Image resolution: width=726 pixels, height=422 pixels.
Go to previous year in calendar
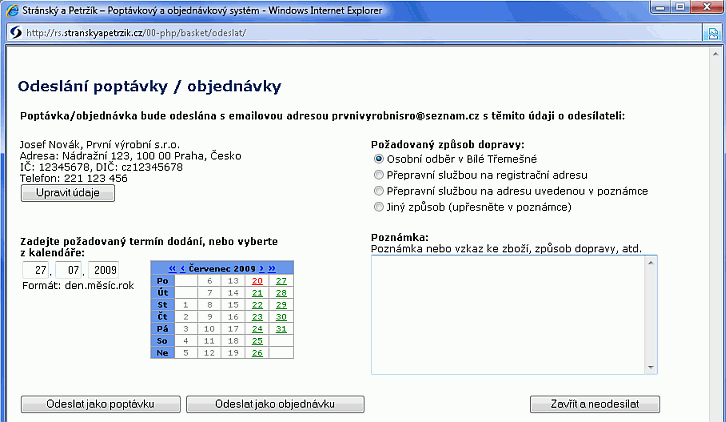[x=172, y=268]
